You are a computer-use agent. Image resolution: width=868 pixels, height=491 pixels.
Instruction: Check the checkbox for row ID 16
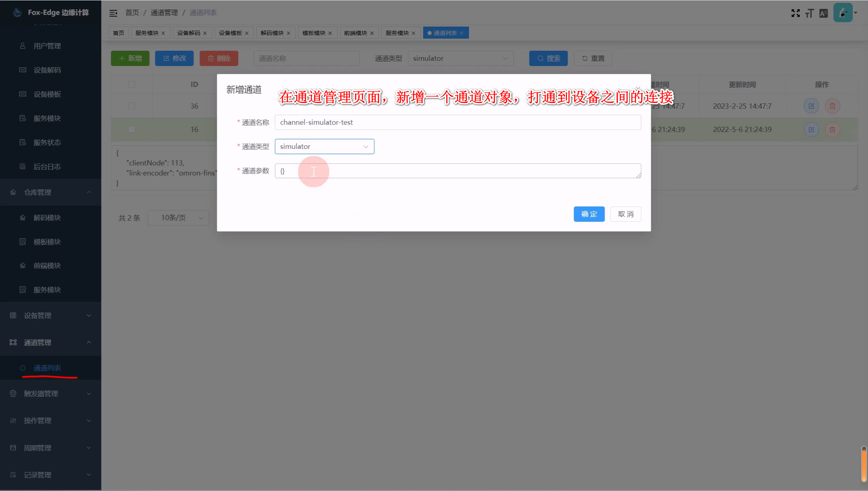point(132,130)
